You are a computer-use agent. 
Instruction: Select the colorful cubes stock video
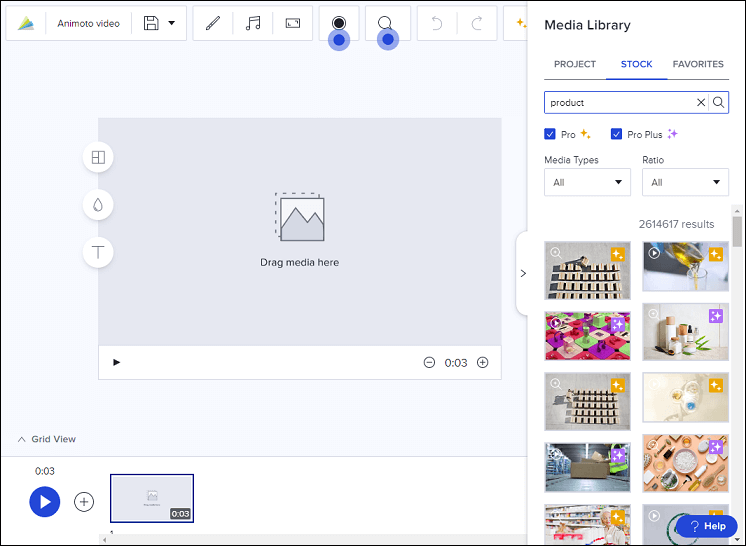tap(588, 336)
